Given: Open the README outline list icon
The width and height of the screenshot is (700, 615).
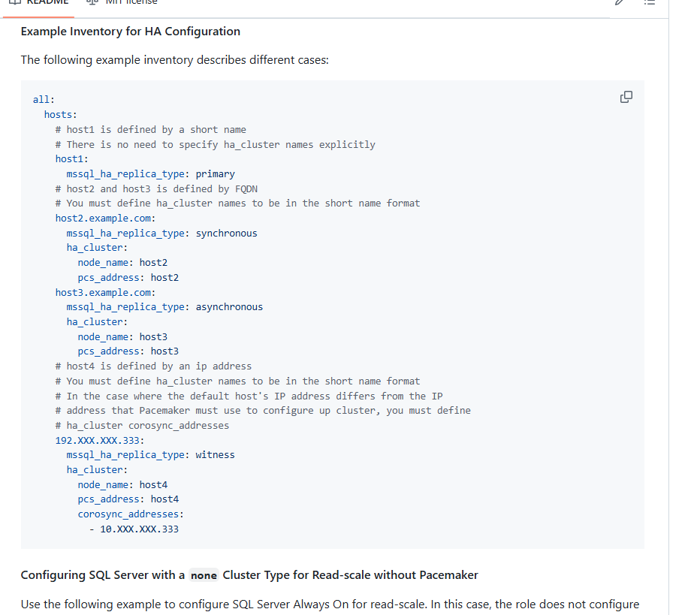Looking at the screenshot, I should click(x=650, y=2).
